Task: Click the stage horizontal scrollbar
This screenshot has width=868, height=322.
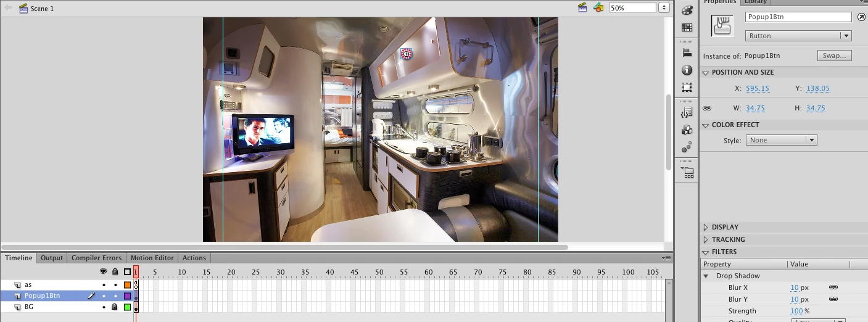Action: 285,247
